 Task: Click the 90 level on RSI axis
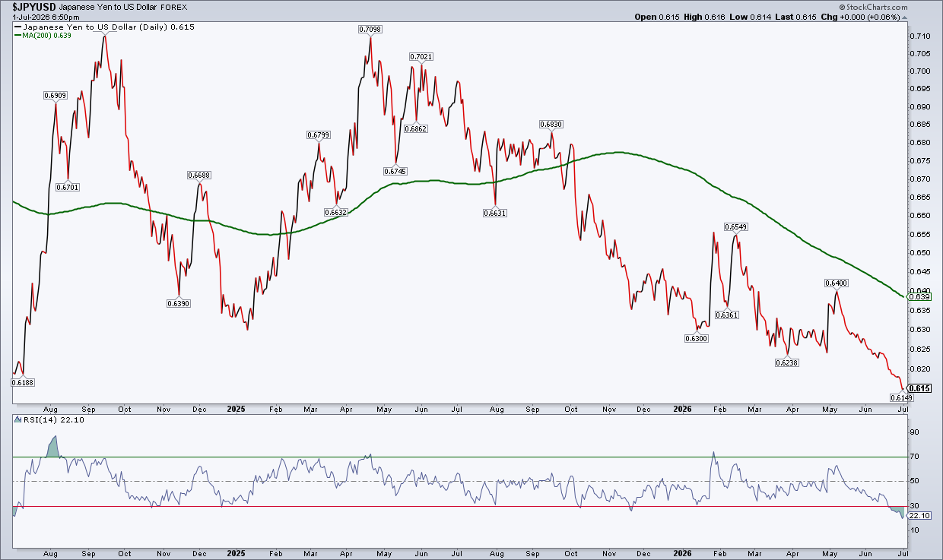point(916,432)
